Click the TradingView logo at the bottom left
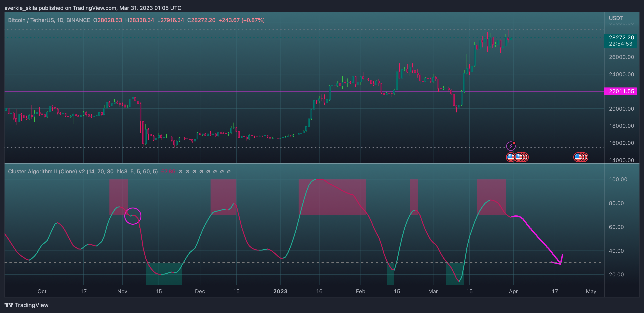This screenshot has width=644, height=313. [27, 305]
